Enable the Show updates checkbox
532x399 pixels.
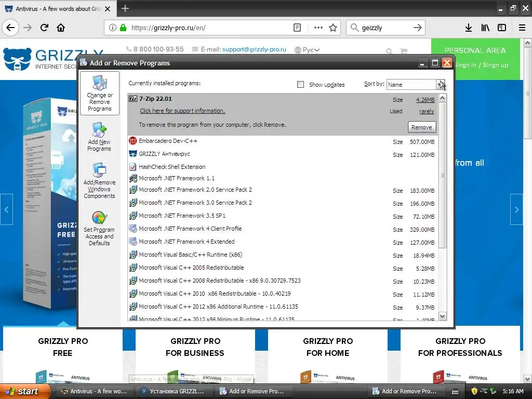click(301, 85)
